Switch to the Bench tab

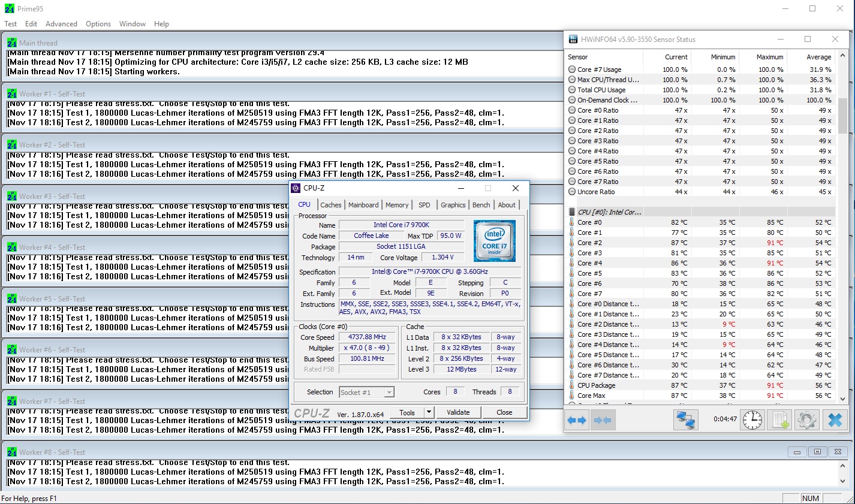481,205
